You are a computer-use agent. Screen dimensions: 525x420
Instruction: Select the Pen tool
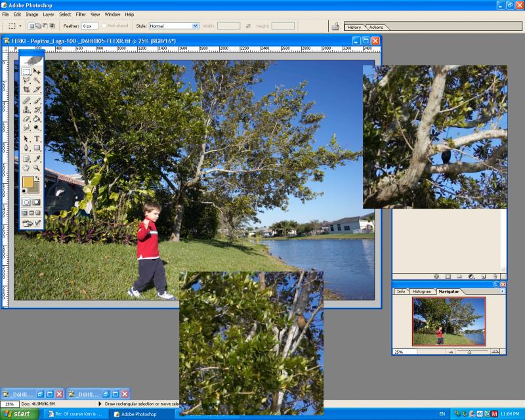(x=26, y=148)
